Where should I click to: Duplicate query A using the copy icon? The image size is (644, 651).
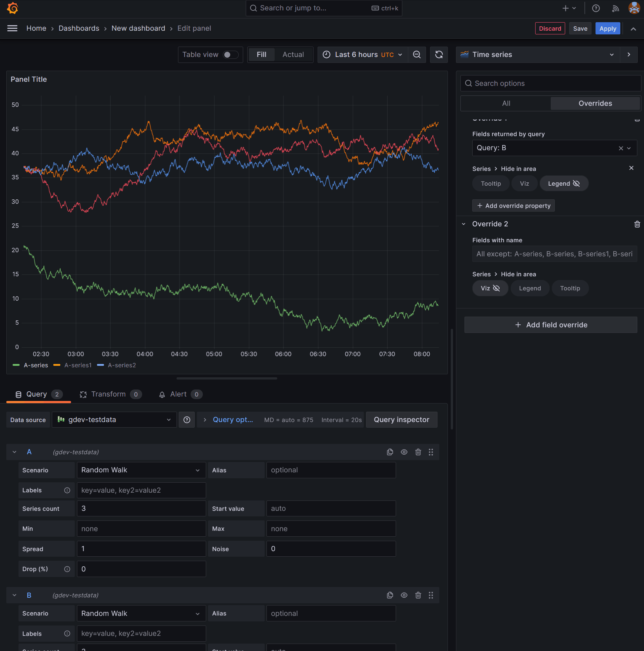[390, 452]
